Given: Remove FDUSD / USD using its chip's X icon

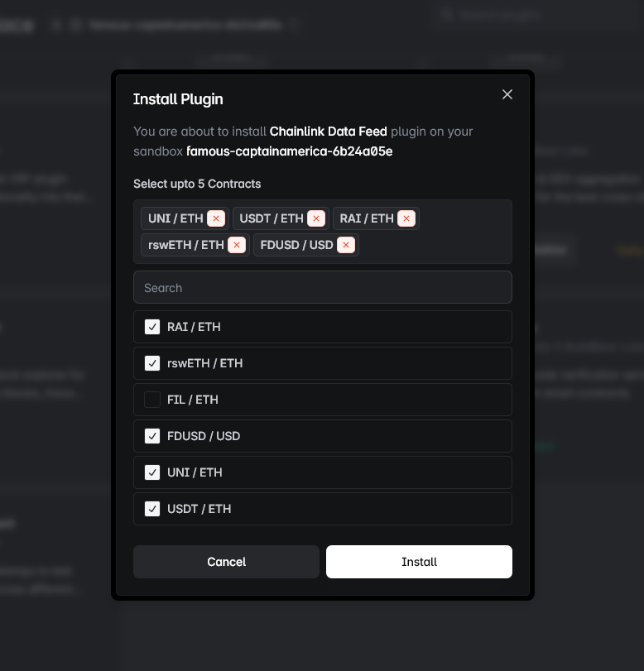Looking at the screenshot, I should (345, 245).
